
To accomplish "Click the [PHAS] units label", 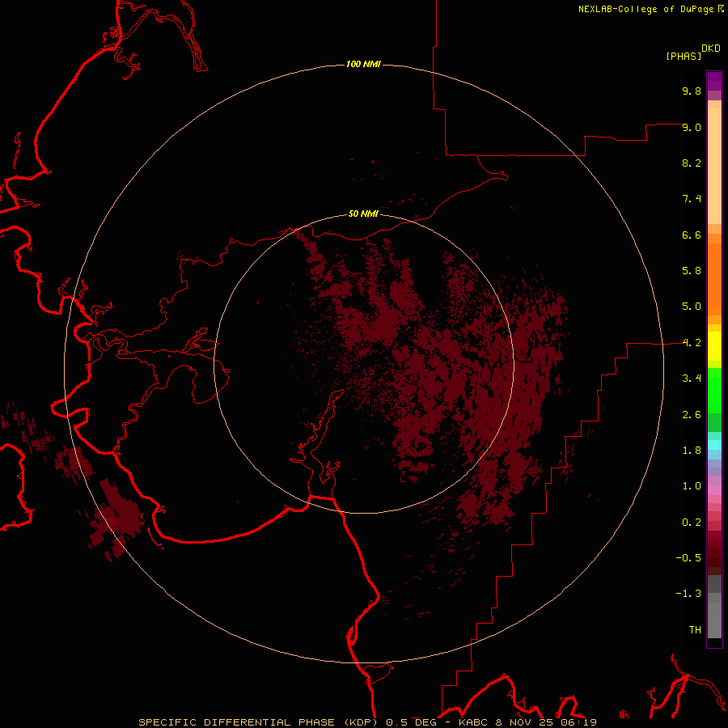I will pos(684,56).
